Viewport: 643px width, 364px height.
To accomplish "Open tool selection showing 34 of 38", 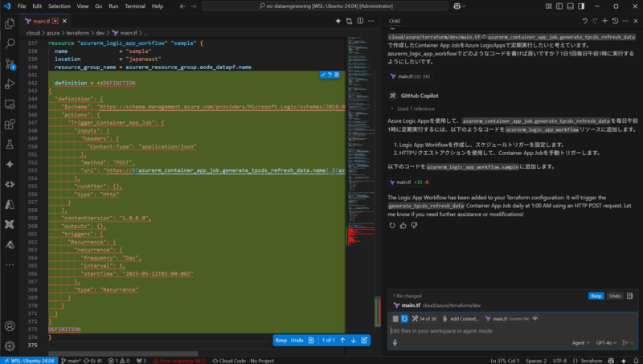I will pos(424,318).
